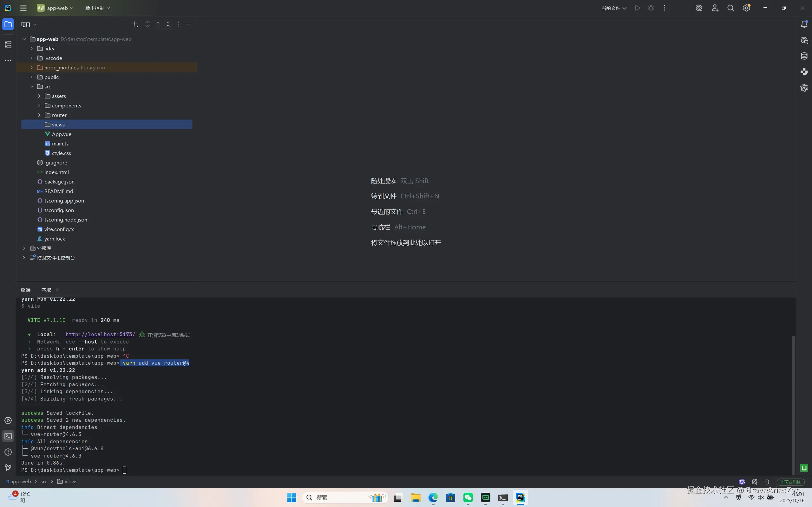Open IDE settings gear icon
812x507 pixels.
(746, 8)
